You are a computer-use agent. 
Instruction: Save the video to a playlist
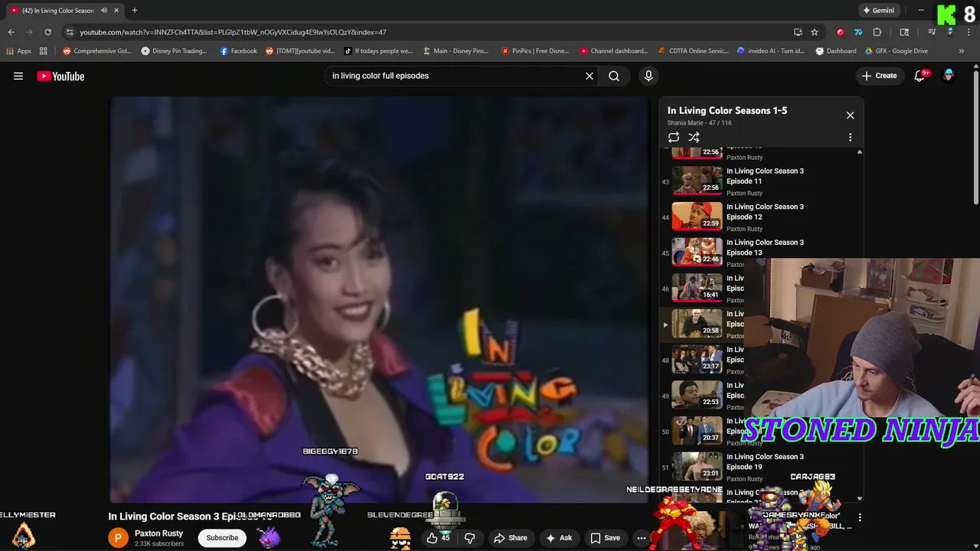tap(605, 538)
